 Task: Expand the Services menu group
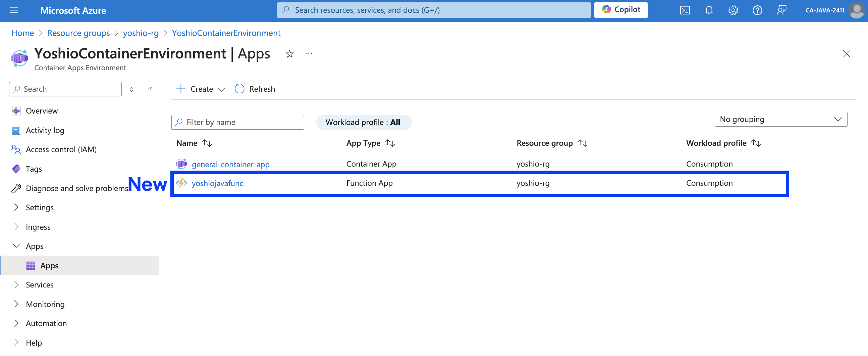(x=16, y=285)
